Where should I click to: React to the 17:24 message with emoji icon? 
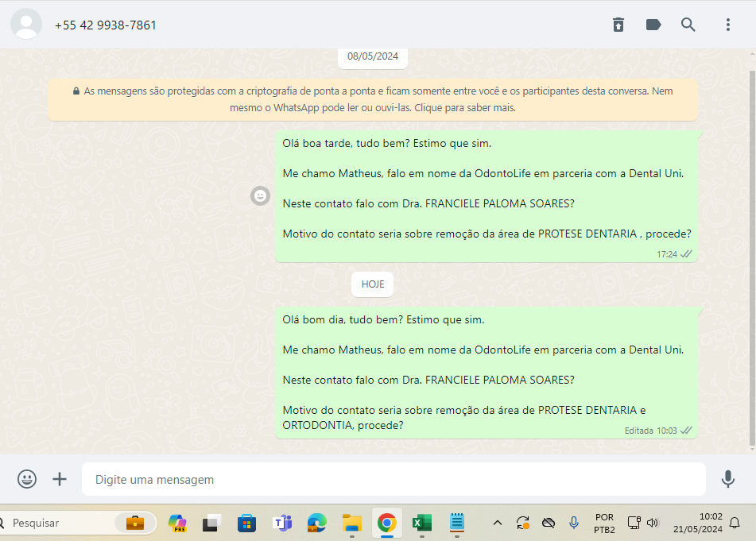261,195
